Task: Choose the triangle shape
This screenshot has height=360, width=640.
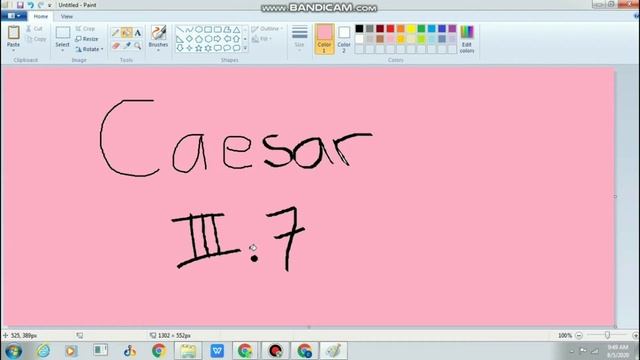Action: 236,29
